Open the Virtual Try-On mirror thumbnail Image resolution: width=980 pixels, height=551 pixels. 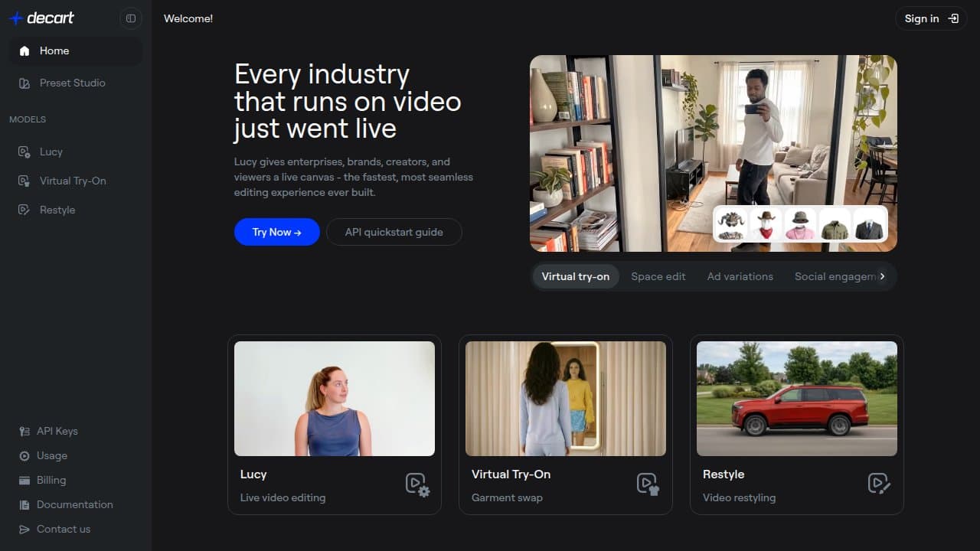coord(566,399)
